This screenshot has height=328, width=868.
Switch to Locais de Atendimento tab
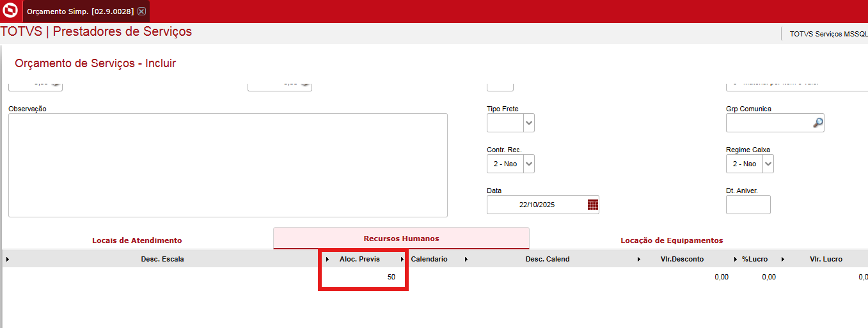(x=137, y=240)
